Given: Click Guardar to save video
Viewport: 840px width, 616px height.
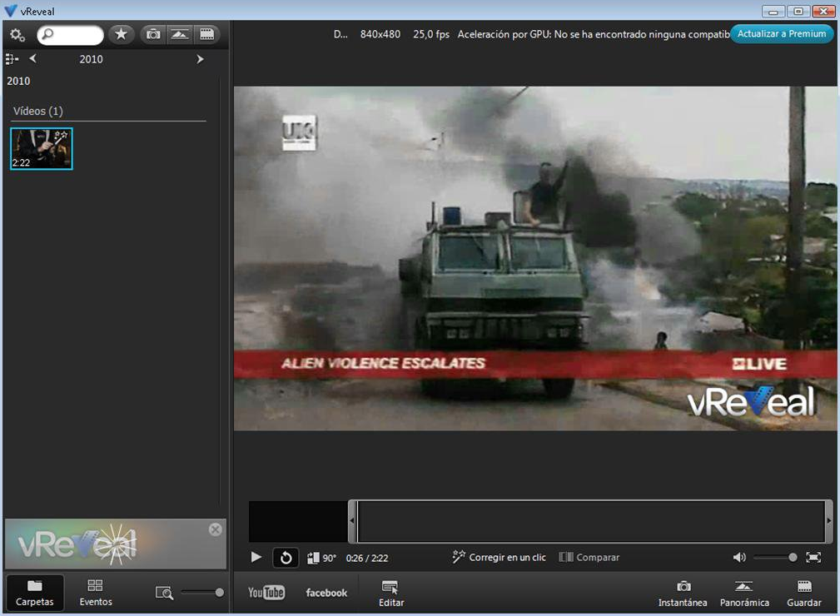Looking at the screenshot, I should [803, 594].
